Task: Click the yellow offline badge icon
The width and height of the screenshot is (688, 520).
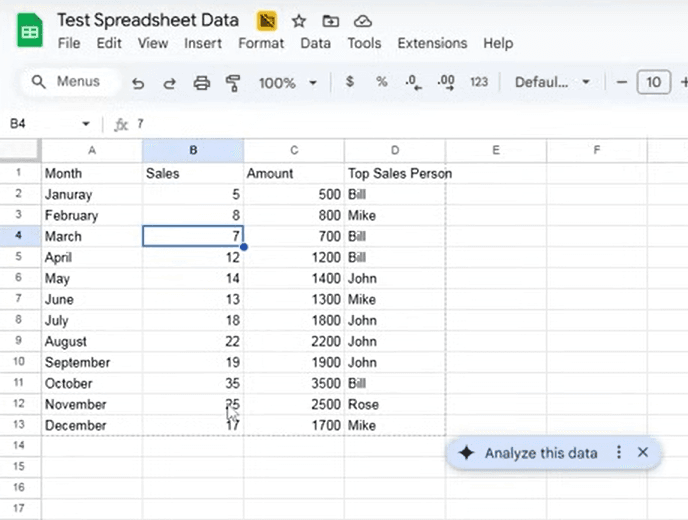Action: pos(267,21)
